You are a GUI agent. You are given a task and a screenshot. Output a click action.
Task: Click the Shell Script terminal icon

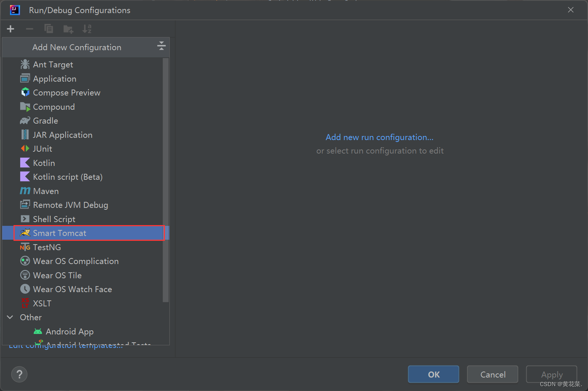click(25, 219)
